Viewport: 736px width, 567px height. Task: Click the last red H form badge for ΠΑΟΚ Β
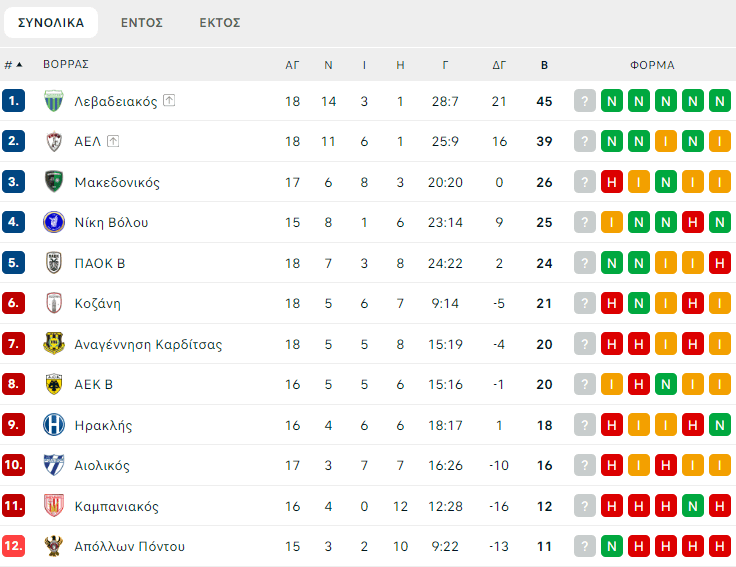719,263
